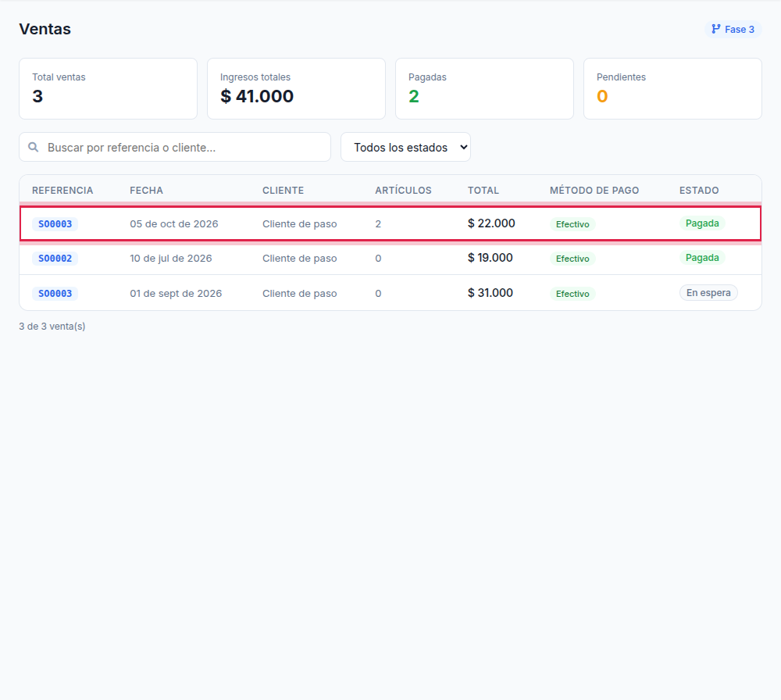Click the $ 41.000 revenue figure
Screen dimensions: 781x700
tap(257, 96)
